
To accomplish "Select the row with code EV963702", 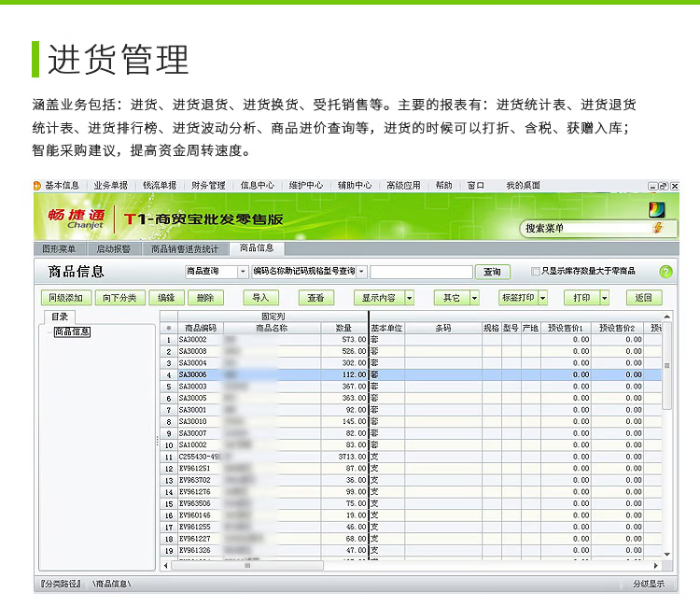I will click(x=411, y=480).
